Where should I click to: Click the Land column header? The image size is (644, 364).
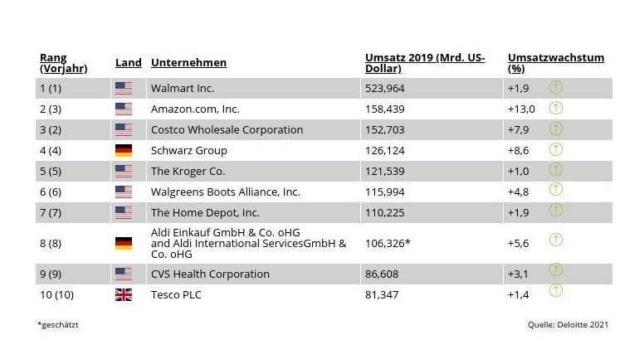point(128,62)
